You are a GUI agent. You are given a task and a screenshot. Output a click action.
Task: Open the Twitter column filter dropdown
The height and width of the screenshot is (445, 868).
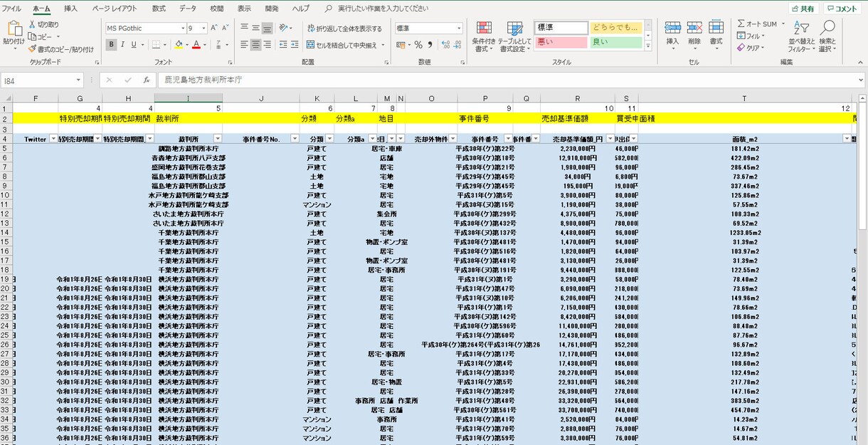[x=53, y=139]
